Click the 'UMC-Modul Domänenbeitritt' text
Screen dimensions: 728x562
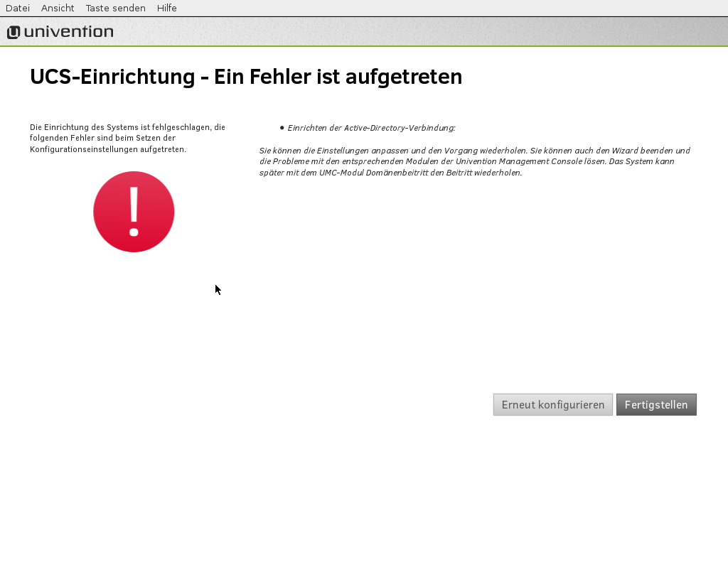point(366,173)
